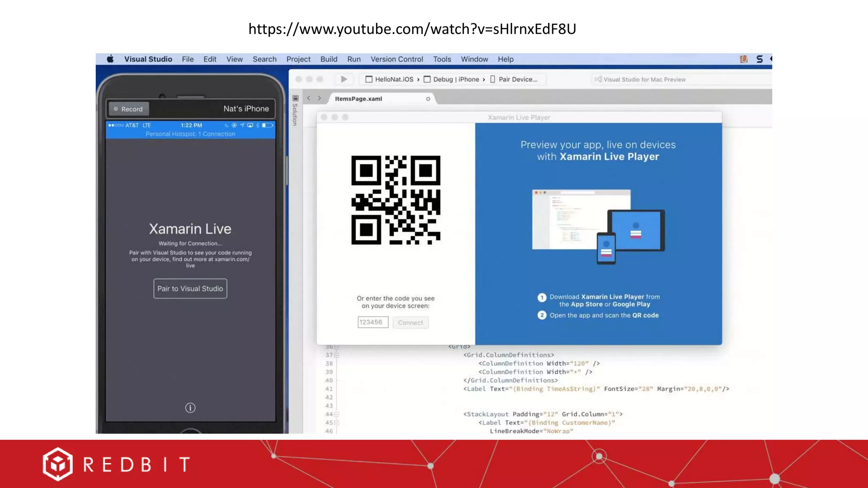Open the Solution side panel icon

tap(295, 98)
